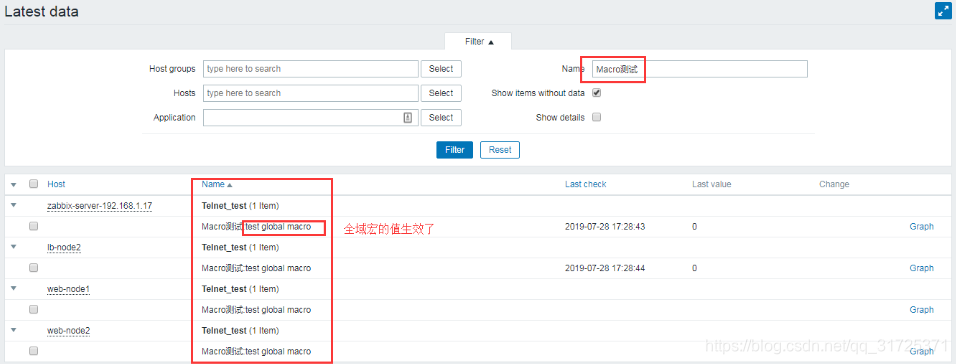
Task: Click the Application input field
Action: pos(303,118)
